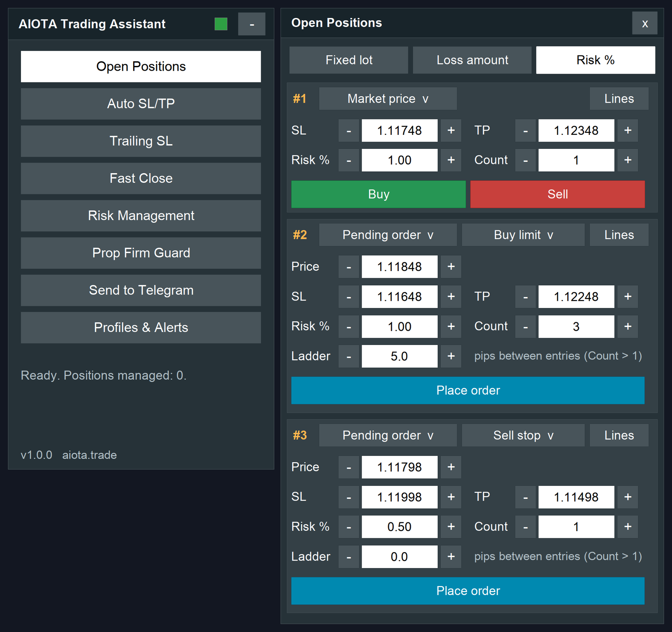672x632 pixels.
Task: Decrease Count in order #1
Action: click(x=525, y=160)
